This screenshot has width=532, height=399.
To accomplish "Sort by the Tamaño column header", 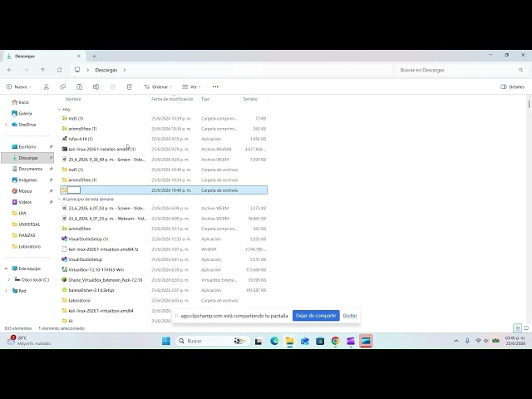I will [x=250, y=99].
